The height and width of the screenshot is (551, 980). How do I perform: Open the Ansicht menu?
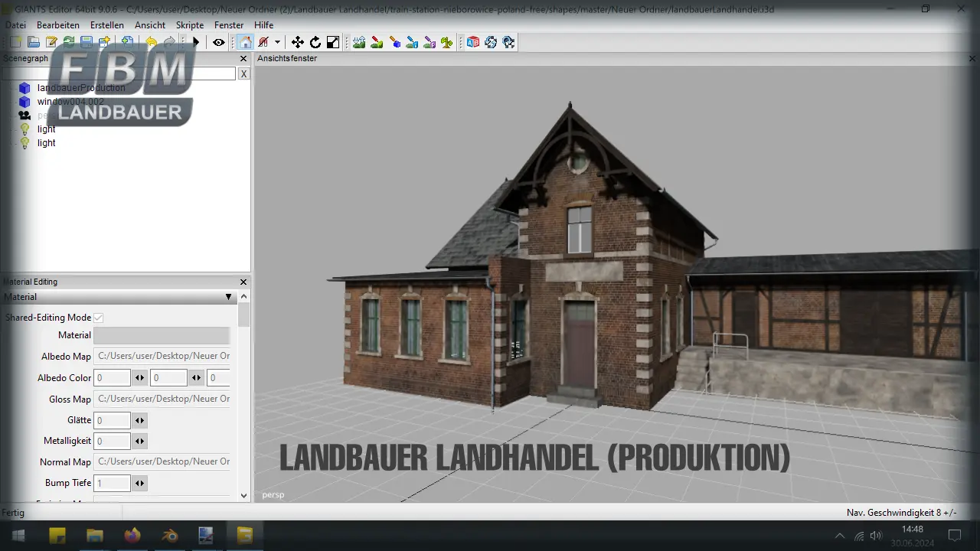coord(150,25)
